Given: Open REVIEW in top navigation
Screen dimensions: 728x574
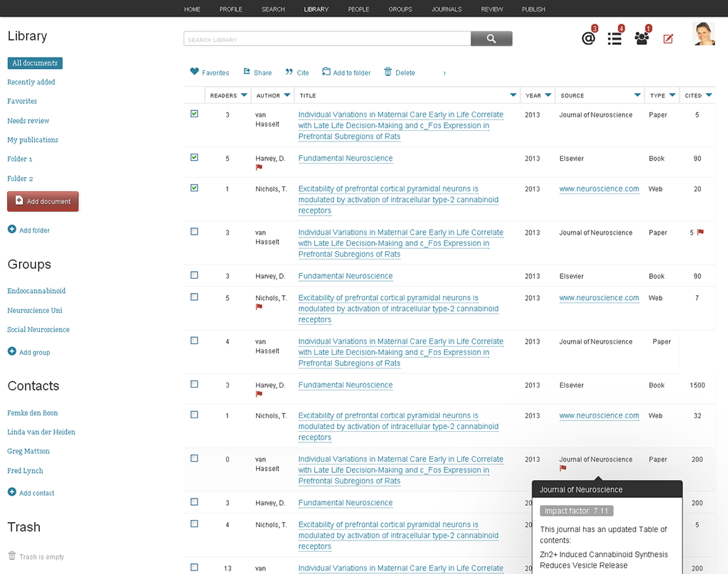Looking at the screenshot, I should point(492,9).
